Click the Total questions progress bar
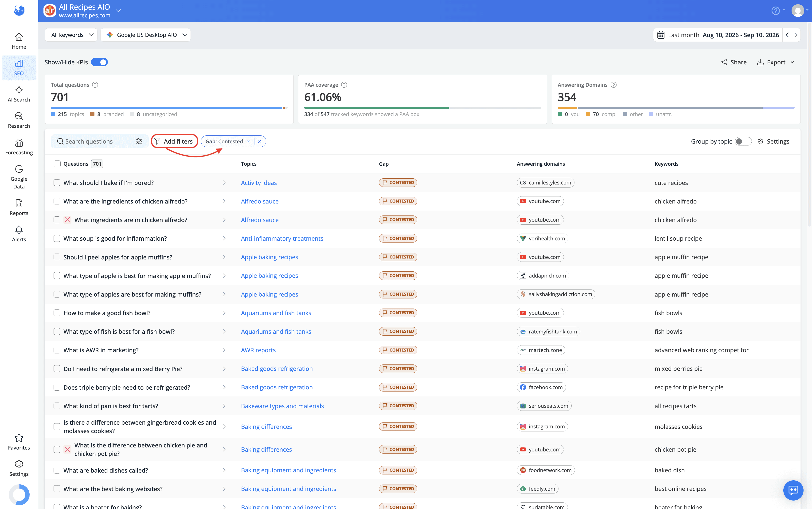Screen dimensions: 812x509 (169, 108)
